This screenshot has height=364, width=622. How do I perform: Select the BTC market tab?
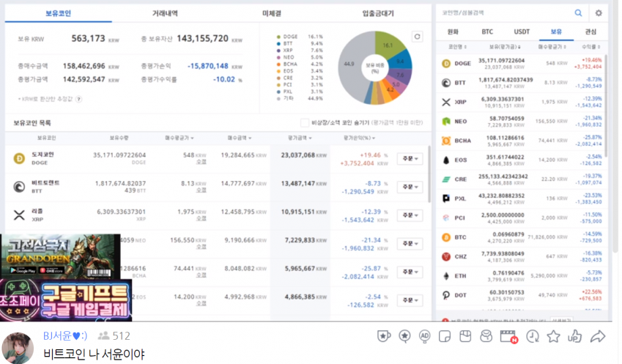(x=487, y=31)
